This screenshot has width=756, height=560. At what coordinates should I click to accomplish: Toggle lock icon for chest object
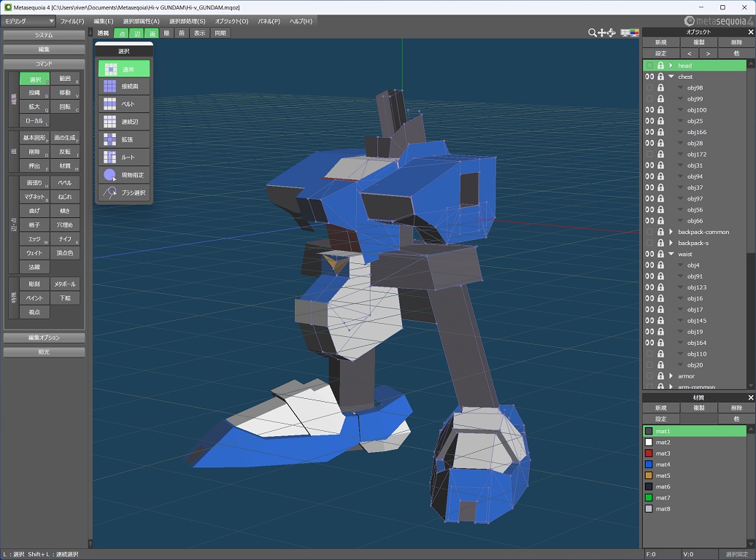660,77
